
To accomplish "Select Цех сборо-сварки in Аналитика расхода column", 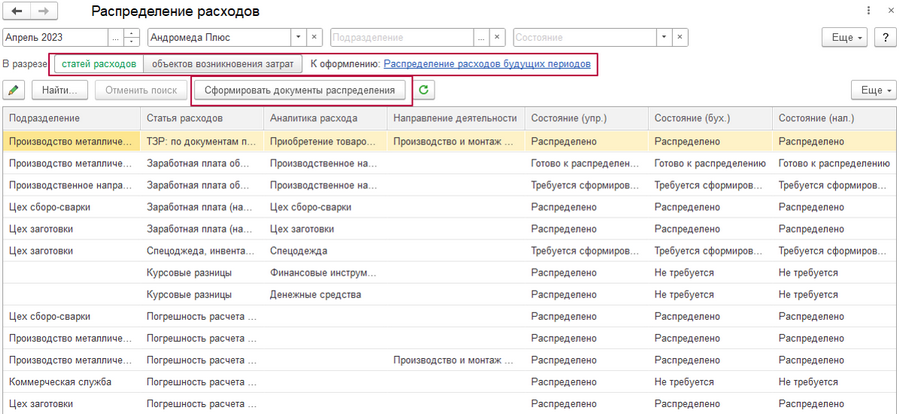I will 325,207.
